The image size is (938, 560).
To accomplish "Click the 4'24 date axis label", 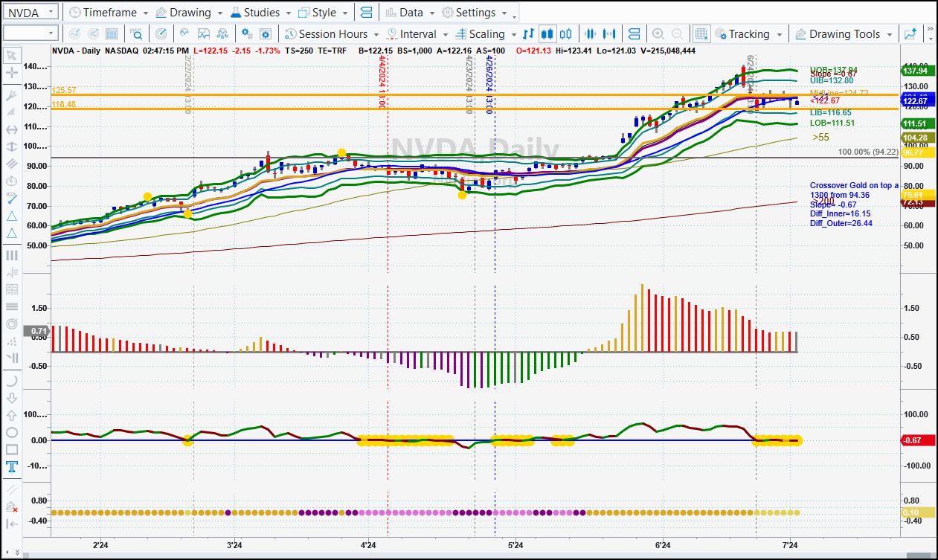I will 367,546.
